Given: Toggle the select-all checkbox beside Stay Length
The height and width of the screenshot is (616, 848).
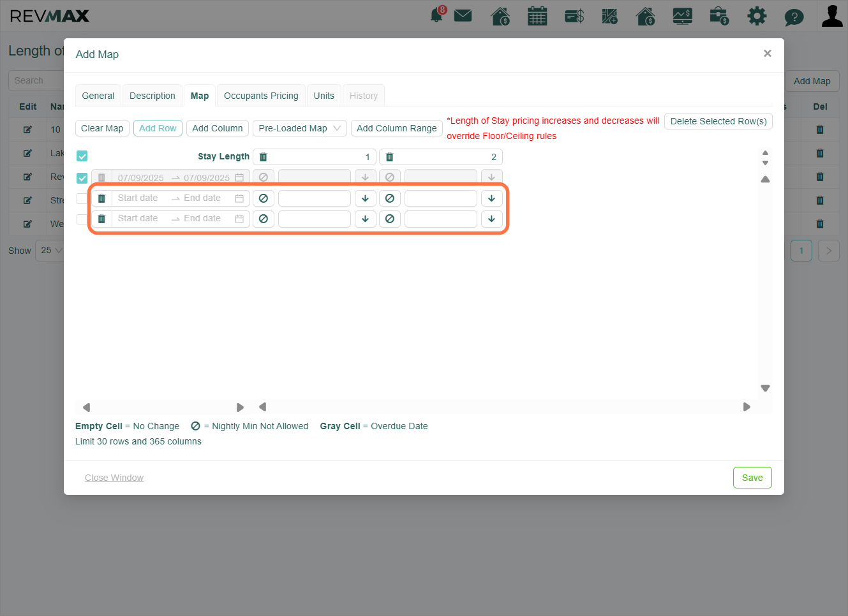Looking at the screenshot, I should click(82, 156).
